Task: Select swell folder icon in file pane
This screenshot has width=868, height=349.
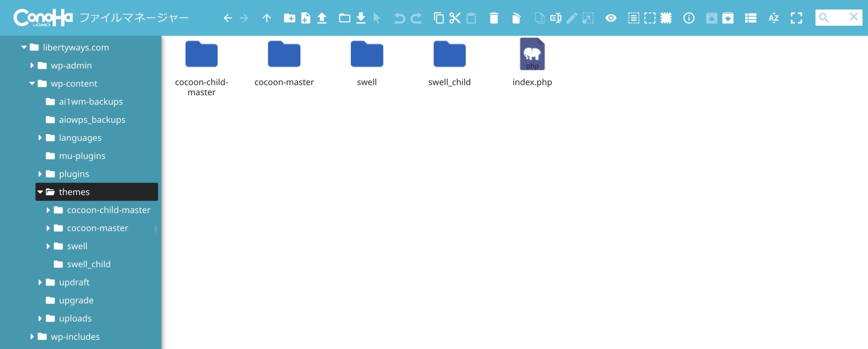Action: coord(367,54)
